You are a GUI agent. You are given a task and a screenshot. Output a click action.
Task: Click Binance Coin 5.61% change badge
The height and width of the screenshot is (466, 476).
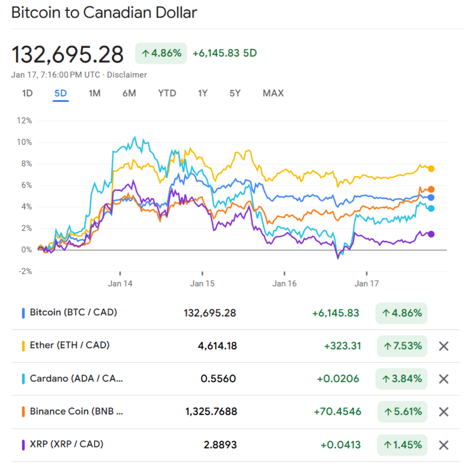coord(402,412)
